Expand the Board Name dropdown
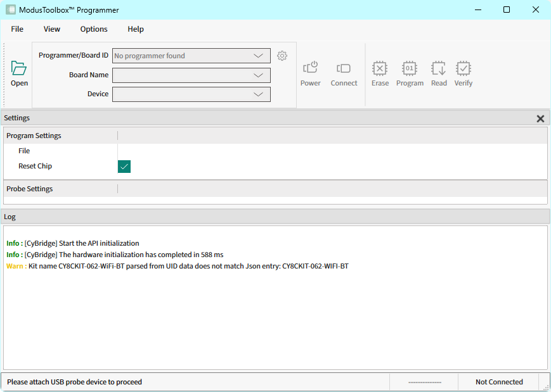The width and height of the screenshot is (551, 392). pos(258,75)
